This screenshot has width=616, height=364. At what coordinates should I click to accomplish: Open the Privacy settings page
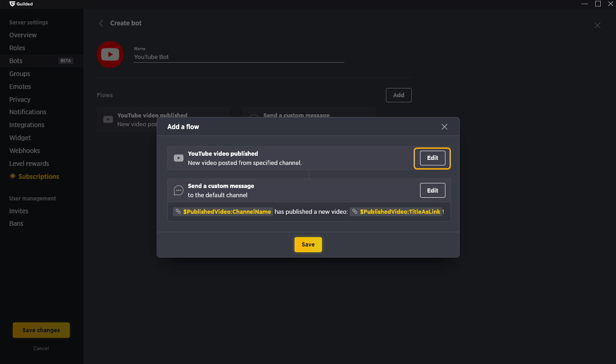click(20, 100)
